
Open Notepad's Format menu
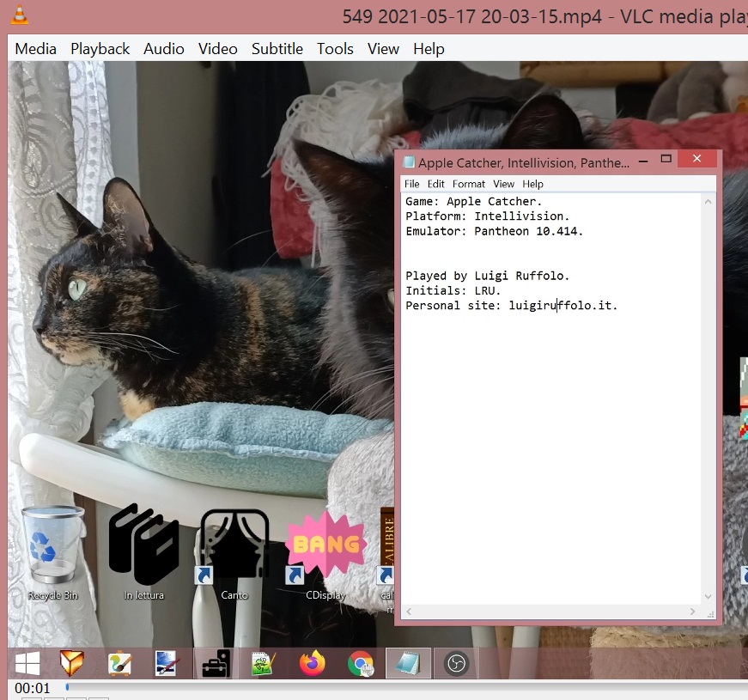click(469, 184)
